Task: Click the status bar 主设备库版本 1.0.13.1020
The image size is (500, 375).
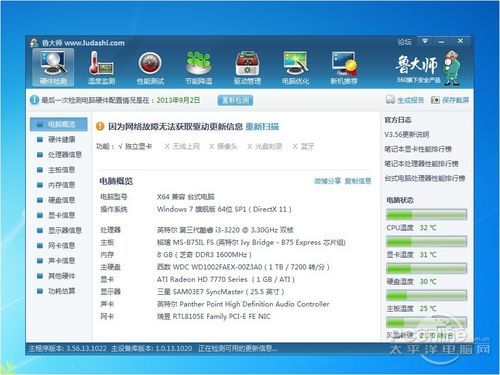Action: [152, 349]
